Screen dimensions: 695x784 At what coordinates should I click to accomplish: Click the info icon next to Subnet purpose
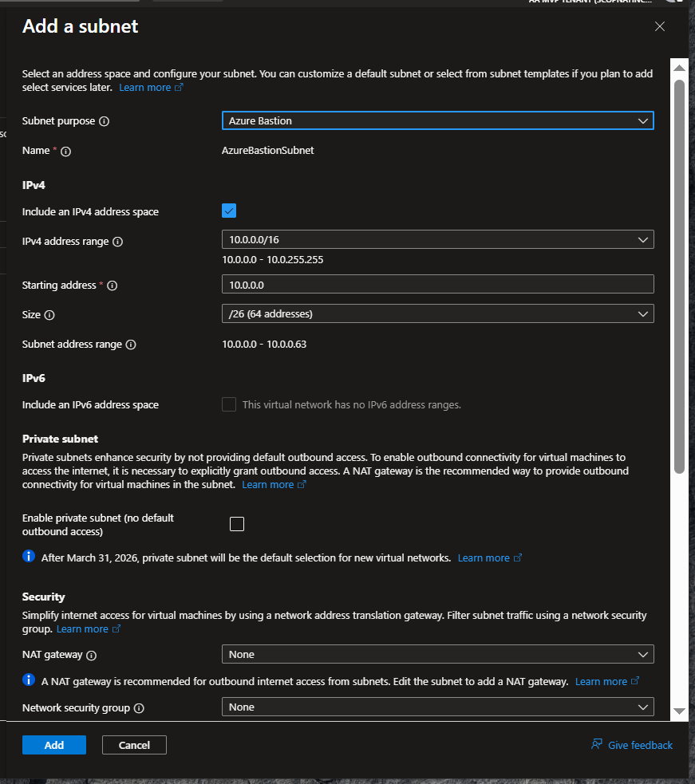[104, 121]
